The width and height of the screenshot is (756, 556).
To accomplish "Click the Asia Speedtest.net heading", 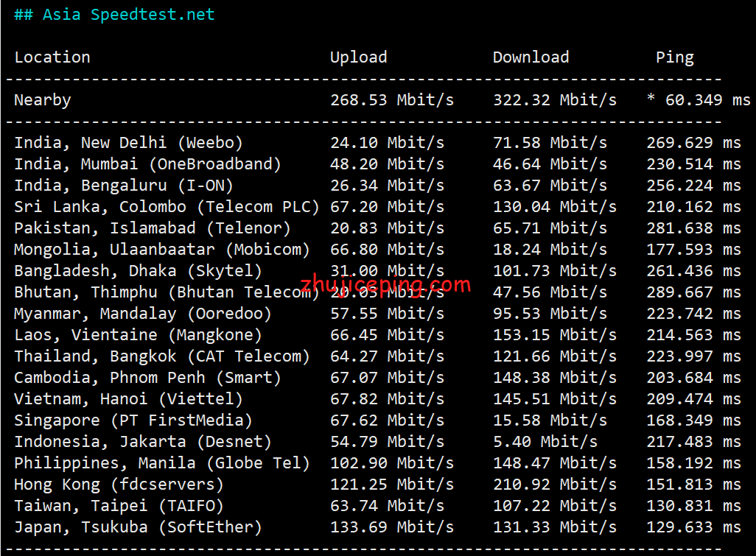I will 114,15.
